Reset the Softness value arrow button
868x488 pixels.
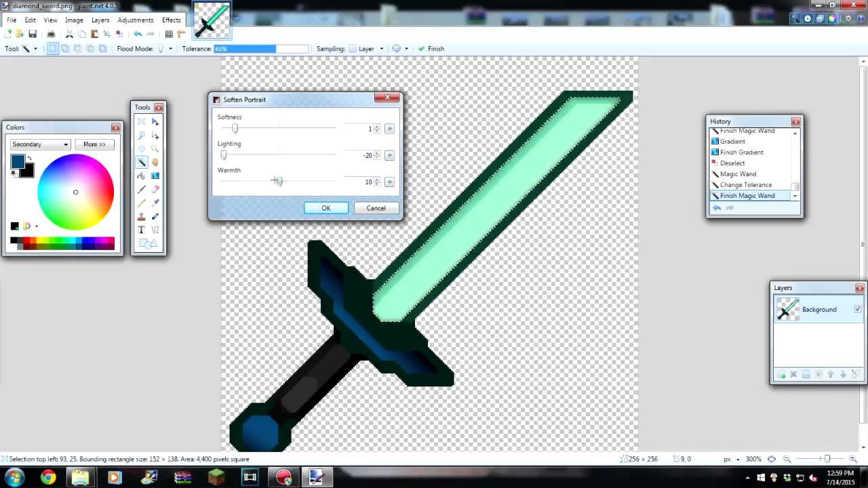[x=389, y=129]
